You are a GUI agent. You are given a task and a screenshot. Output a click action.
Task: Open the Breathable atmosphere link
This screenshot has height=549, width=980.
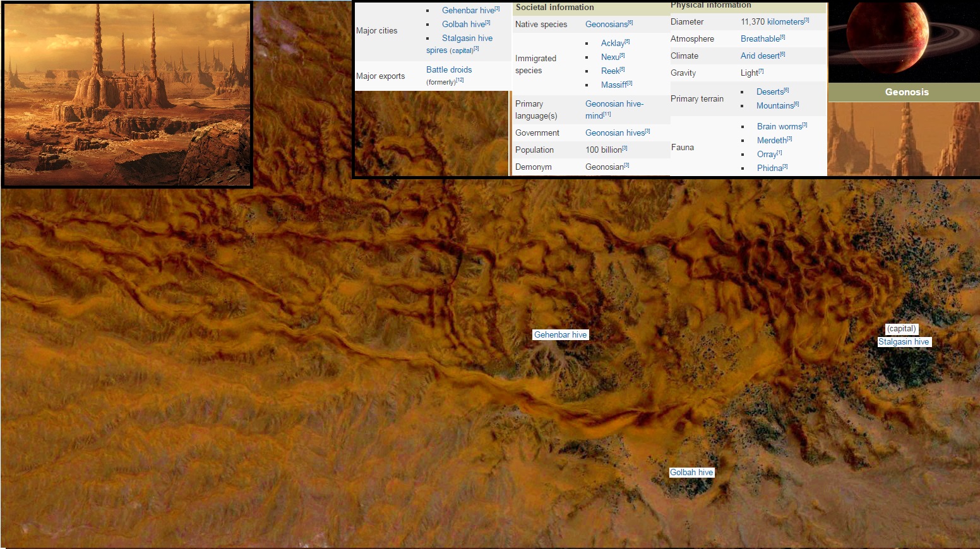point(760,39)
